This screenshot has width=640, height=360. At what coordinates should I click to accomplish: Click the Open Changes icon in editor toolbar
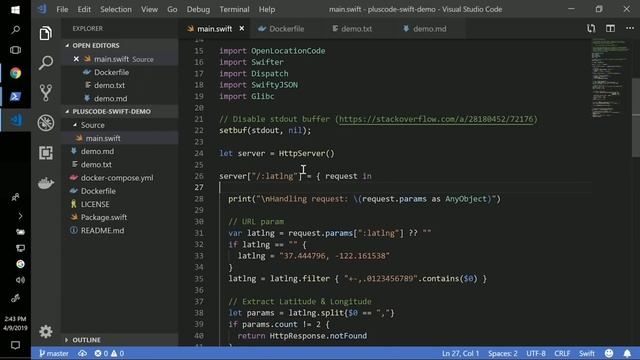[x=591, y=29]
